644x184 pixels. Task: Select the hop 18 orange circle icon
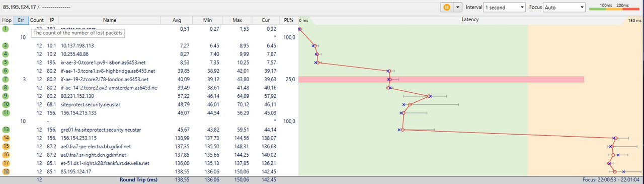[x=6, y=171]
